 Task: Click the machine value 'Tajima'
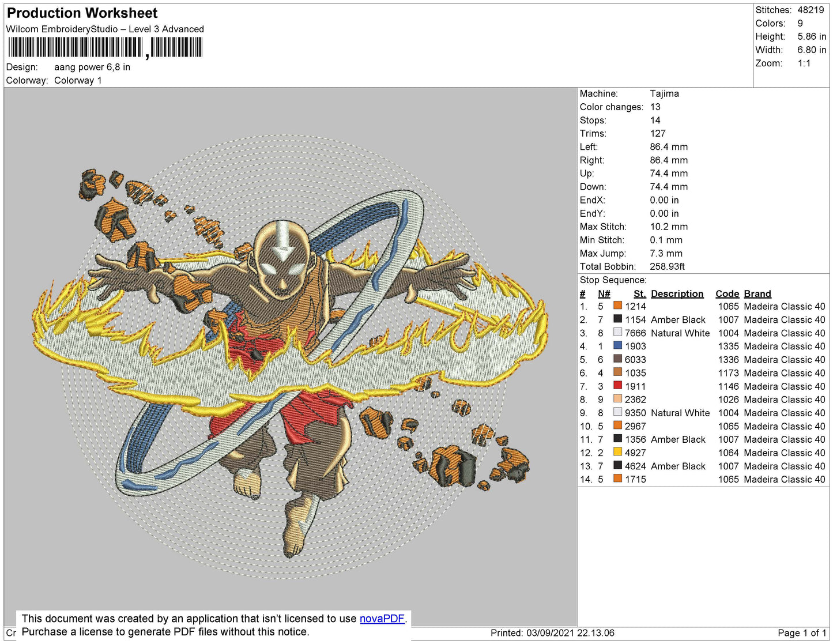click(x=664, y=93)
